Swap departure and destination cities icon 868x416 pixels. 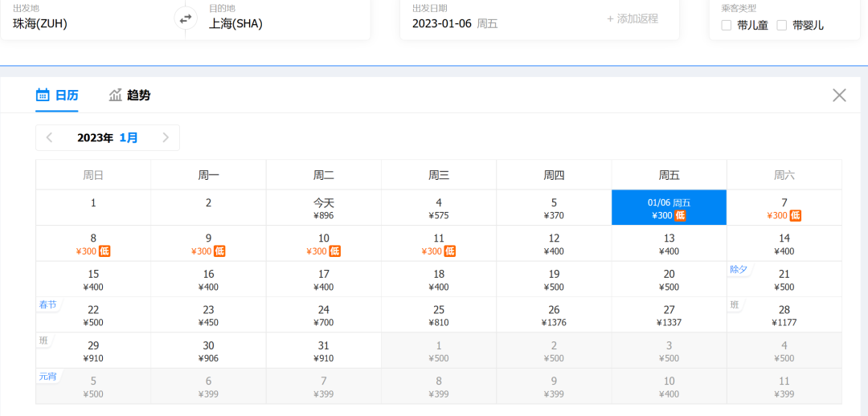(x=186, y=18)
